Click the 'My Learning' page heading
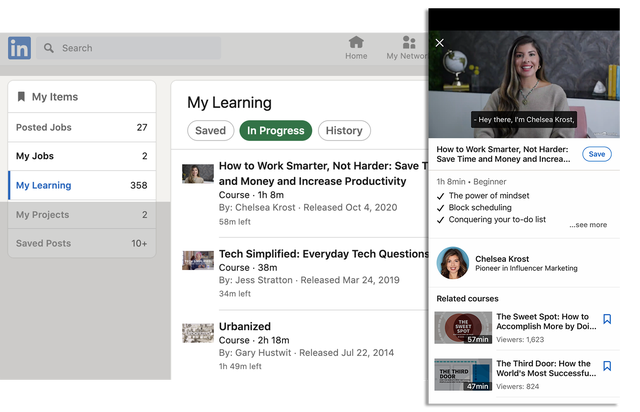 pos(229,102)
